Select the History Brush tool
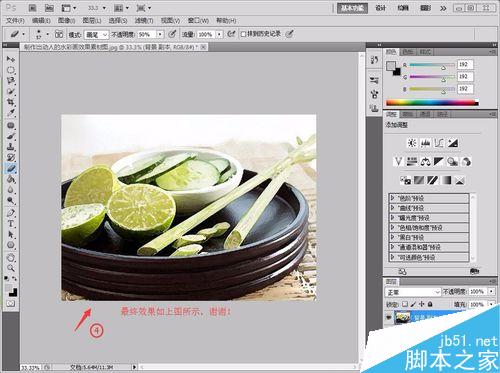 11,157
